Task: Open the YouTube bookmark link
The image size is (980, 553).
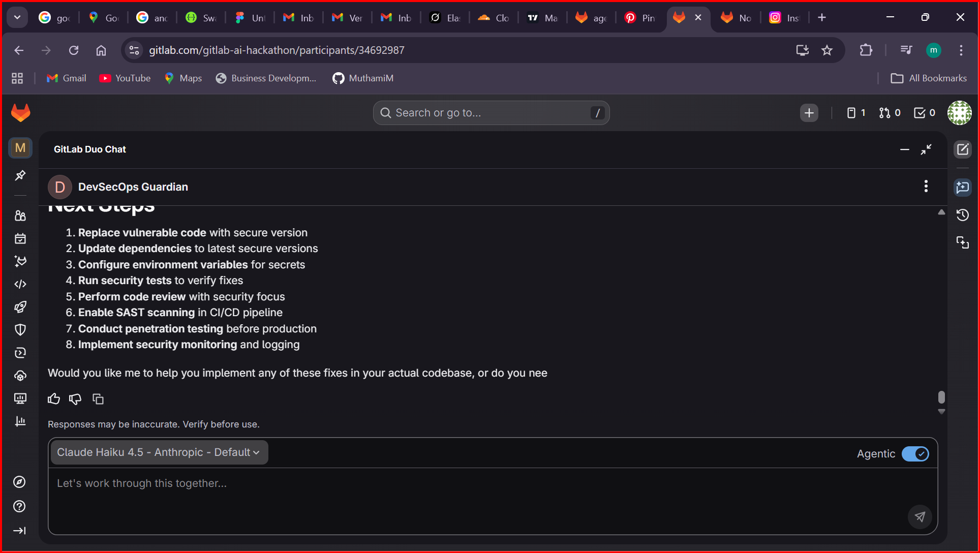Action: pos(125,78)
